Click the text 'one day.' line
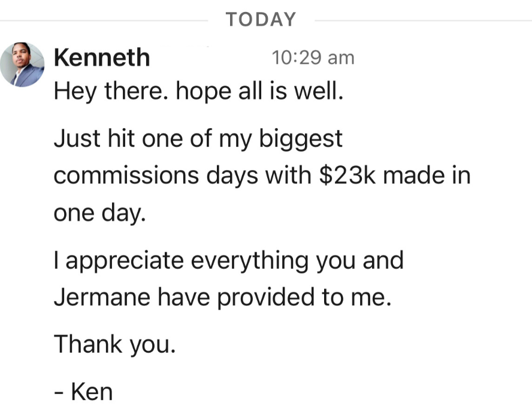Image resolution: width=532 pixels, height=409 pixels. tap(99, 213)
